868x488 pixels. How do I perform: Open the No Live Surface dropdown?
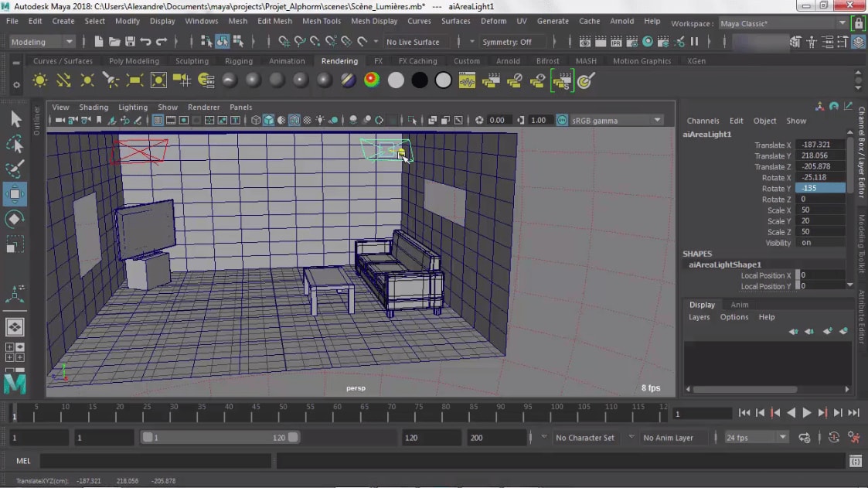click(413, 42)
